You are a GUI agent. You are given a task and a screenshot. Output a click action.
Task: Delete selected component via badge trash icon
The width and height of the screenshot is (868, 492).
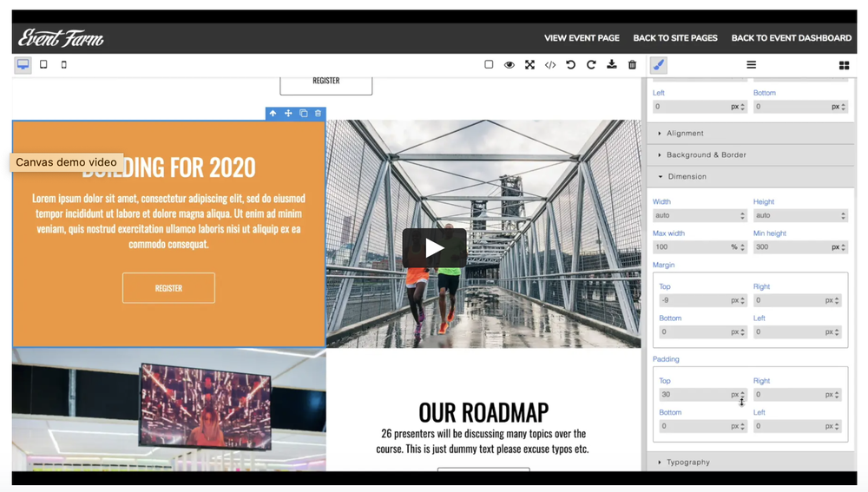tap(319, 114)
